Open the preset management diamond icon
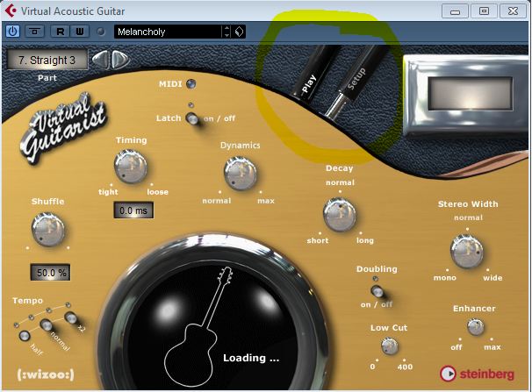The width and height of the screenshot is (532, 392). click(239, 32)
